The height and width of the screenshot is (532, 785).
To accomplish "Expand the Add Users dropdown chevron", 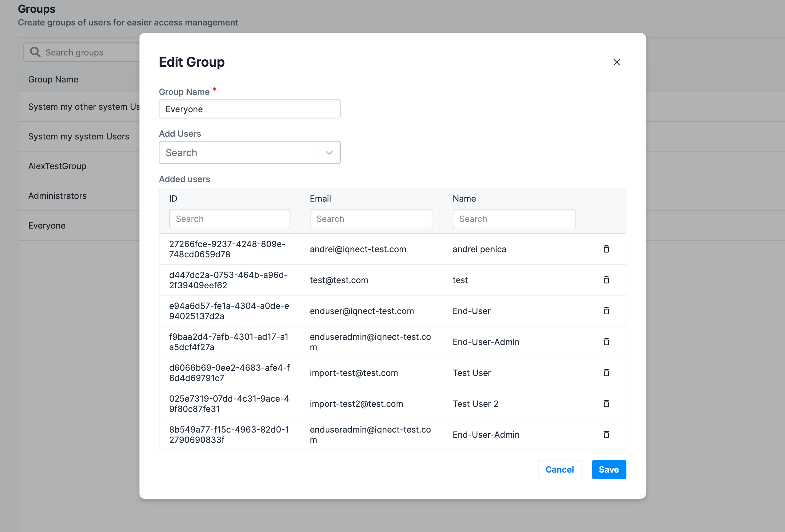I will pyautogui.click(x=329, y=153).
